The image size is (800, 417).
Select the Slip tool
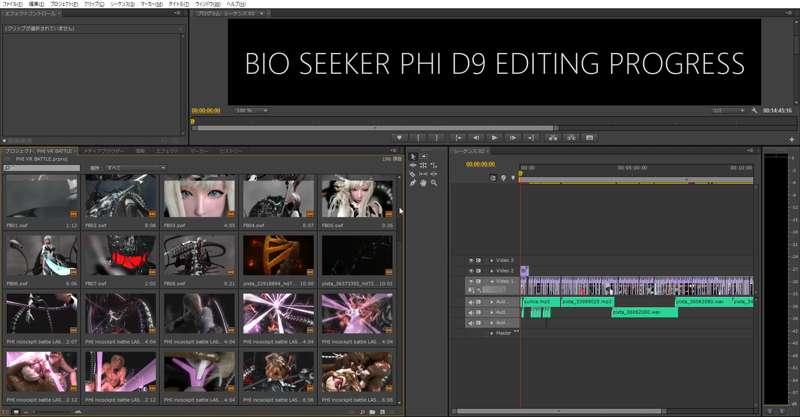coord(423,174)
